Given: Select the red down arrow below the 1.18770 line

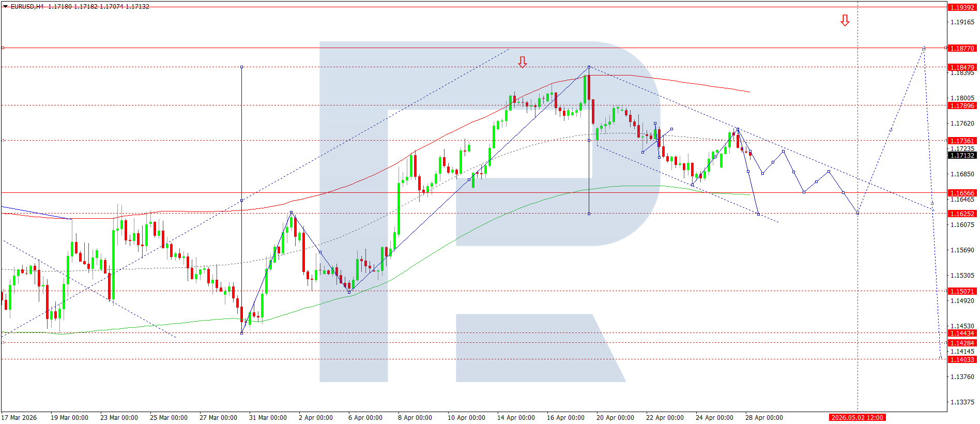Looking at the screenshot, I should pyautogui.click(x=522, y=62).
